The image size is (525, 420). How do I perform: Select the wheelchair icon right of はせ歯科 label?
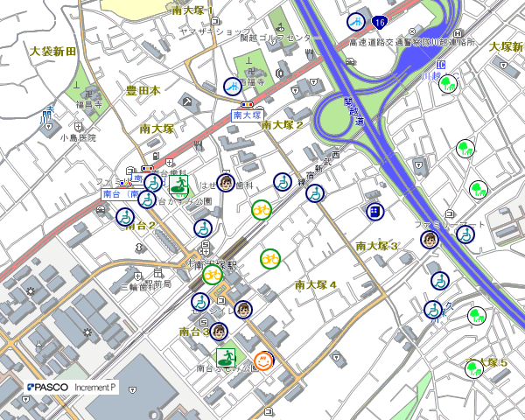(283, 182)
